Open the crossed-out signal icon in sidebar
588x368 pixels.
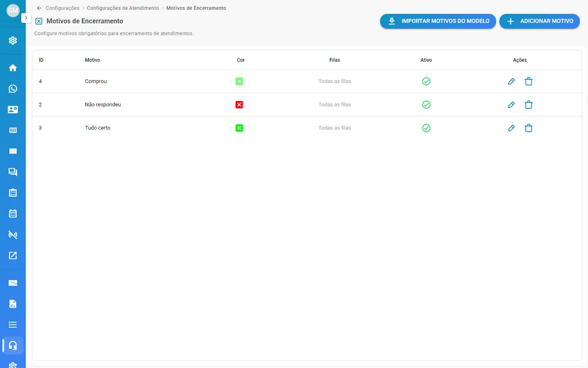13,235
